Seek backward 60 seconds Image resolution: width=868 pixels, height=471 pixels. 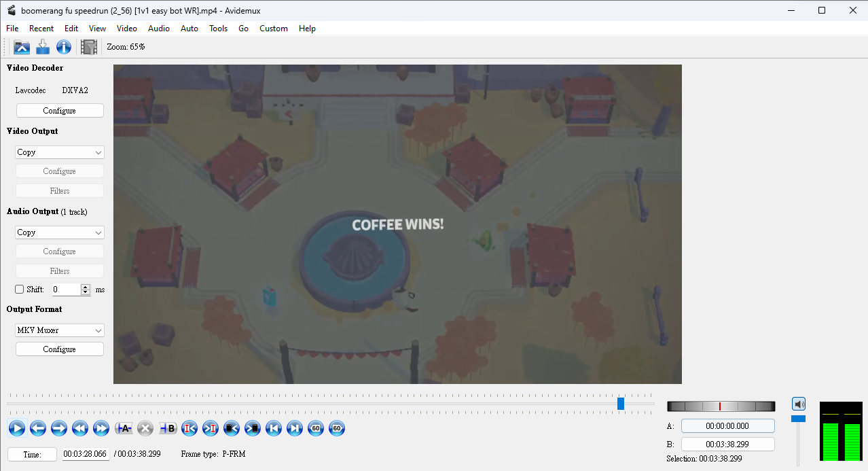pyautogui.click(x=316, y=428)
